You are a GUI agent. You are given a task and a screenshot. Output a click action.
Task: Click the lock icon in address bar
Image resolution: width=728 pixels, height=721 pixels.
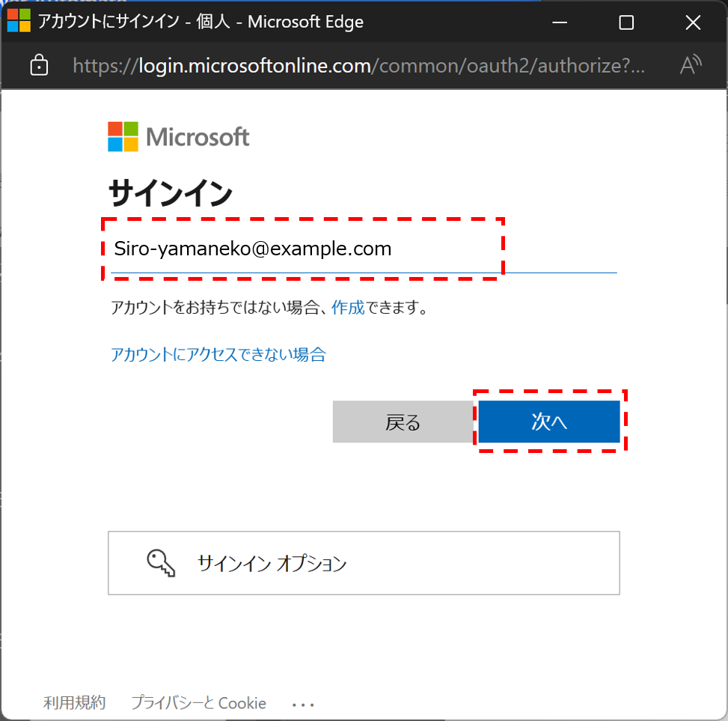pos(39,65)
